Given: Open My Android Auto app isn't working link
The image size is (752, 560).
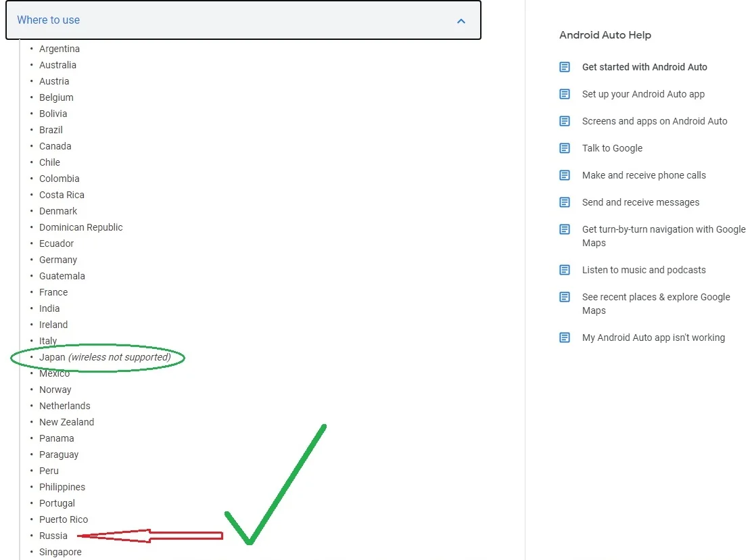Looking at the screenshot, I should tap(653, 337).
